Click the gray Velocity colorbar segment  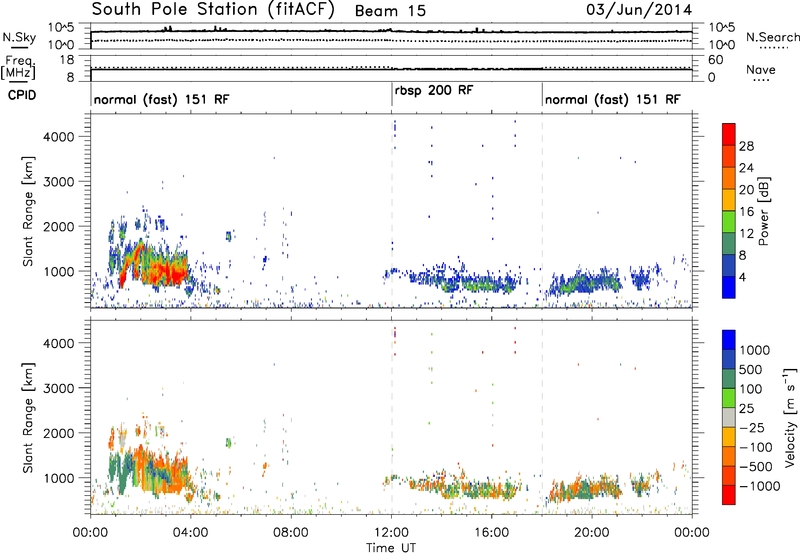click(729, 418)
